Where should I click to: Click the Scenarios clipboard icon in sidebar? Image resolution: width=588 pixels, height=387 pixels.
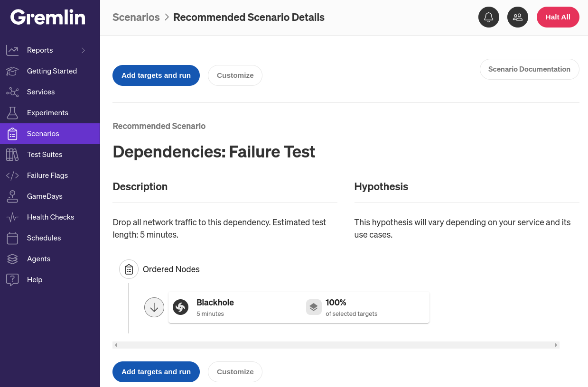coord(12,134)
